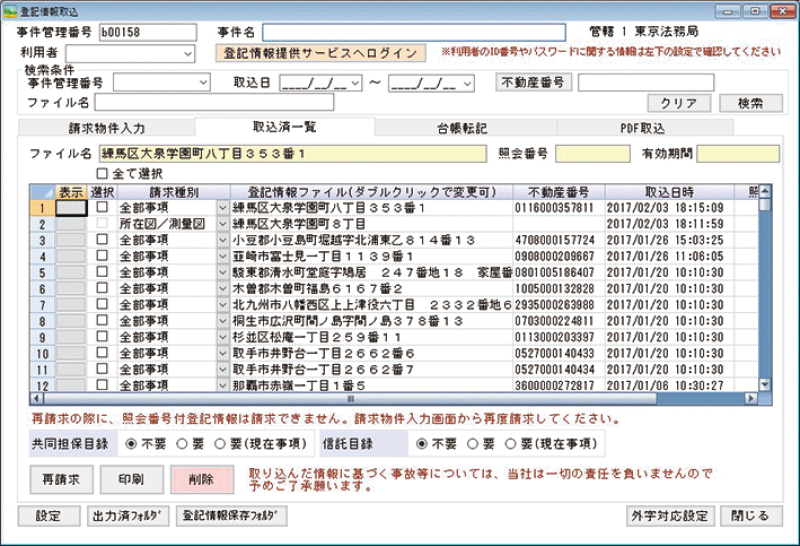The width and height of the screenshot is (800, 546).
Task: Click the 登記情報提供サービスへログイン button
Action: tap(322, 53)
